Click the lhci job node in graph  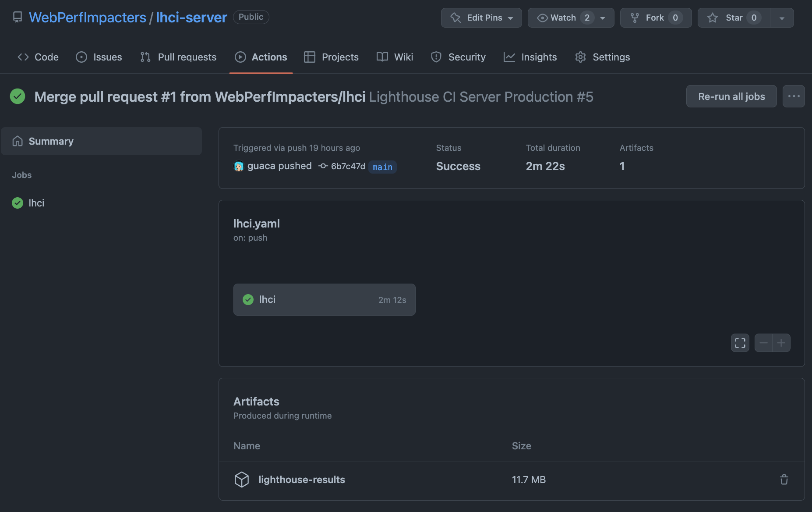324,300
